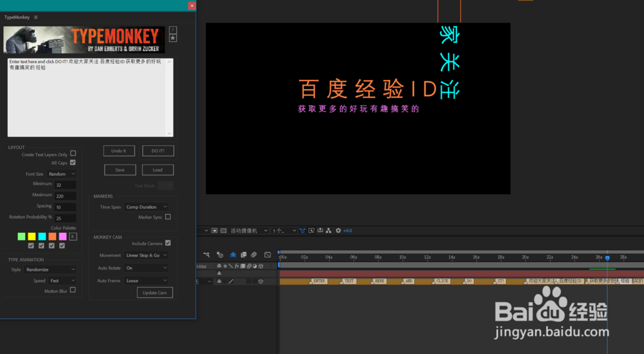This screenshot has width=644, height=354.
Task: Open the graph editor icon in timeline
Action: pyautogui.click(x=267, y=255)
